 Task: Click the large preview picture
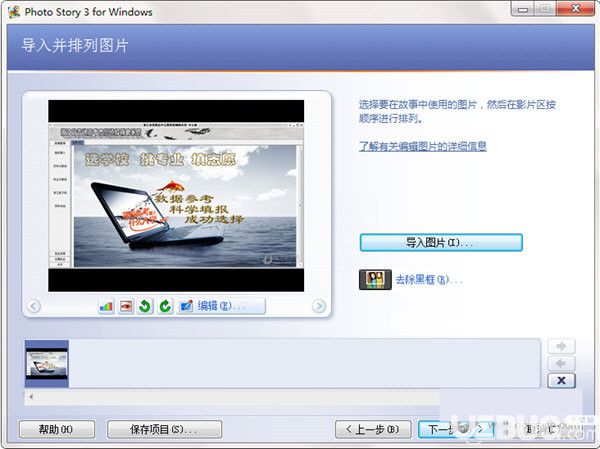click(x=176, y=196)
